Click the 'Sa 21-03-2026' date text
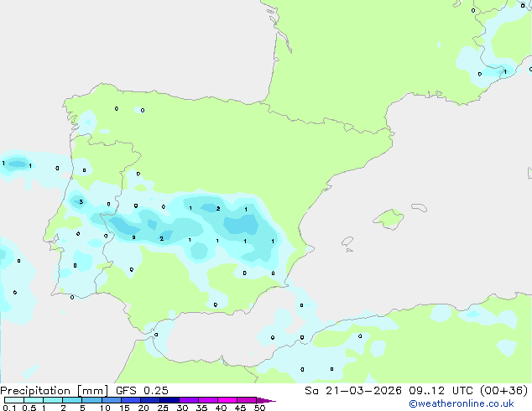532x411 pixels. pyautogui.click(x=353, y=391)
